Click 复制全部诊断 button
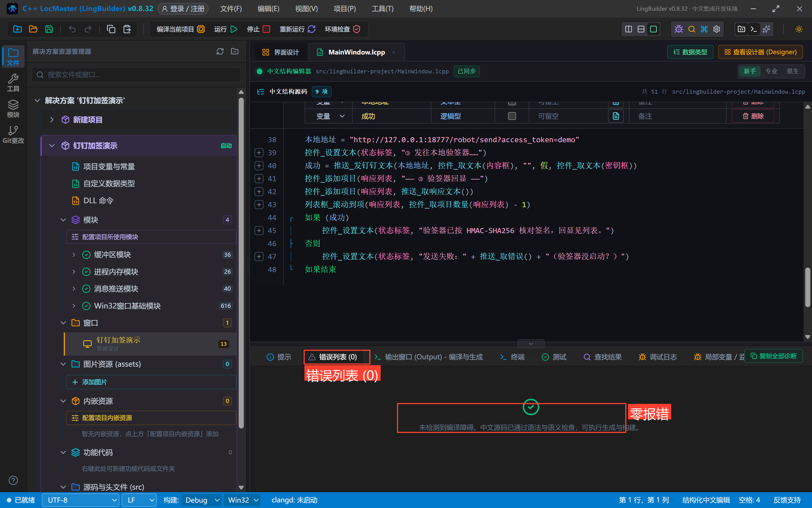812x508 pixels. click(773, 356)
